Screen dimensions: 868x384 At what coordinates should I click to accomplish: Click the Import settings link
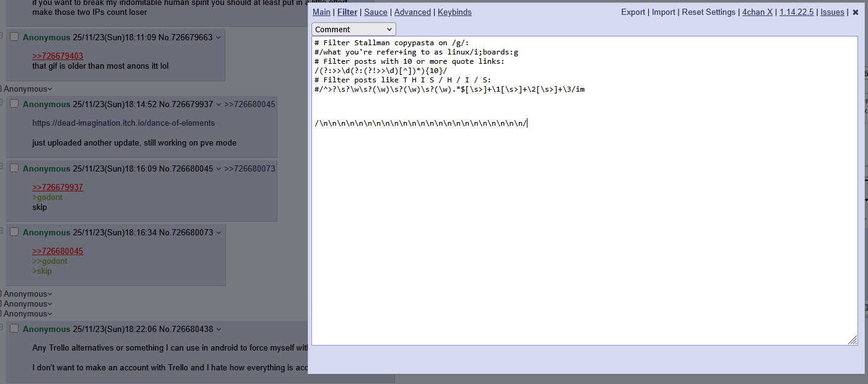click(x=664, y=12)
